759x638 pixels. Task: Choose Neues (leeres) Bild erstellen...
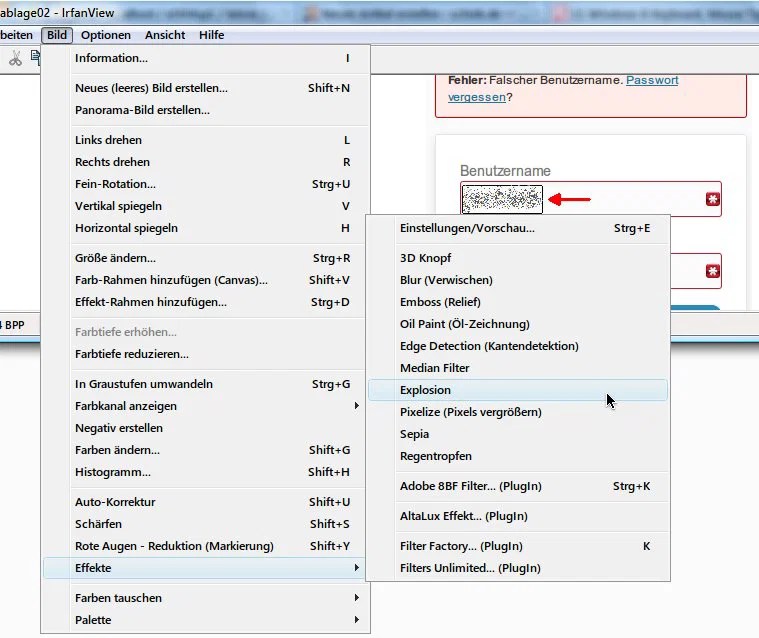pos(206,88)
